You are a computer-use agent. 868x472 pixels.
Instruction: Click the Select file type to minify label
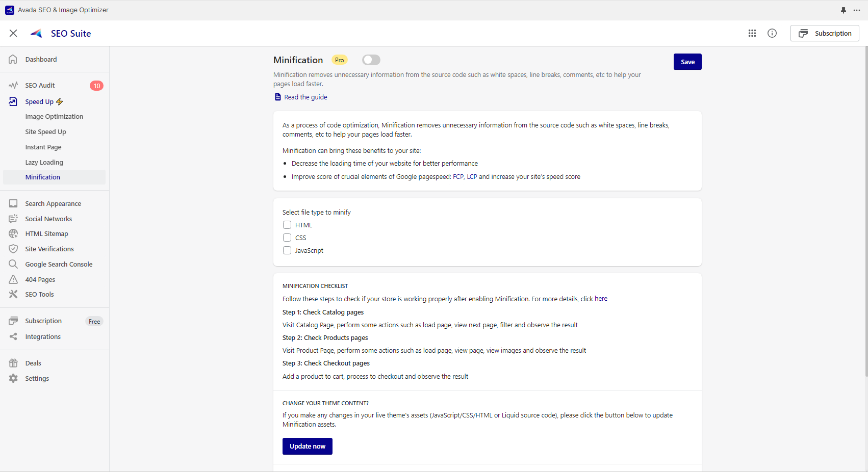pos(317,212)
